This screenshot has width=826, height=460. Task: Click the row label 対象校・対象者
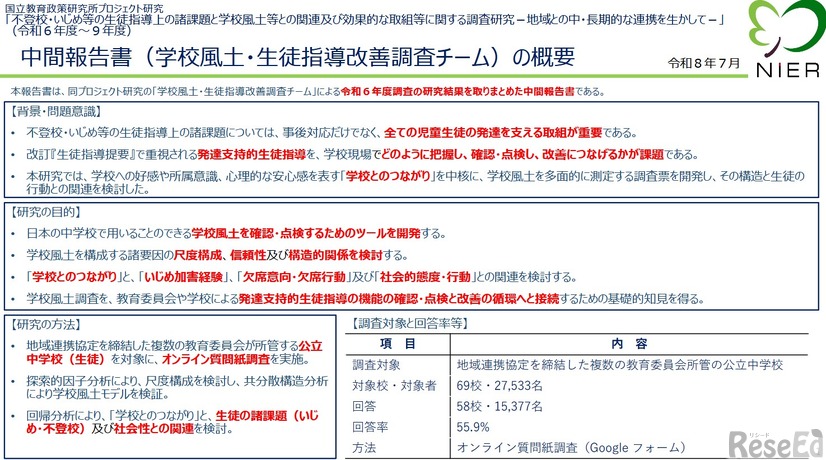pyautogui.click(x=394, y=386)
